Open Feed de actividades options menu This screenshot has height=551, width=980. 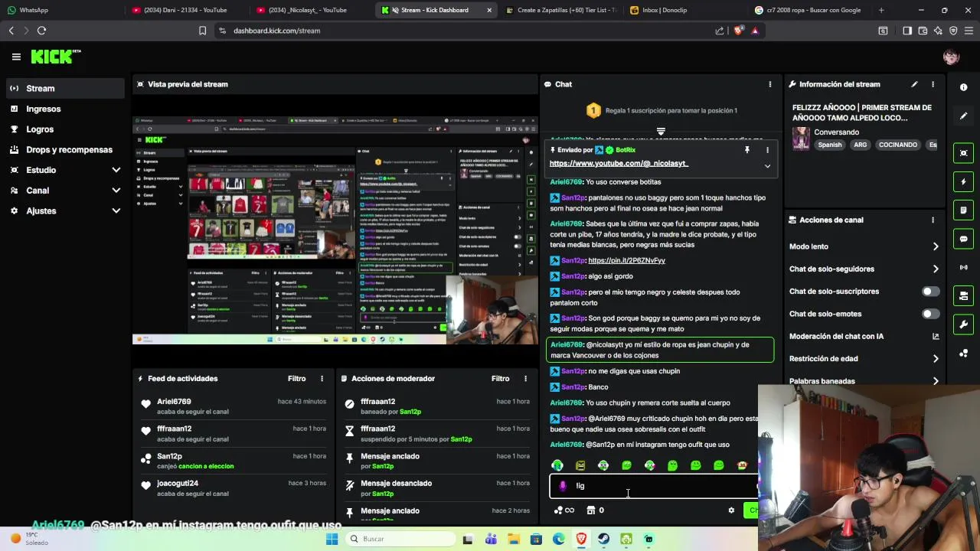coord(322,378)
